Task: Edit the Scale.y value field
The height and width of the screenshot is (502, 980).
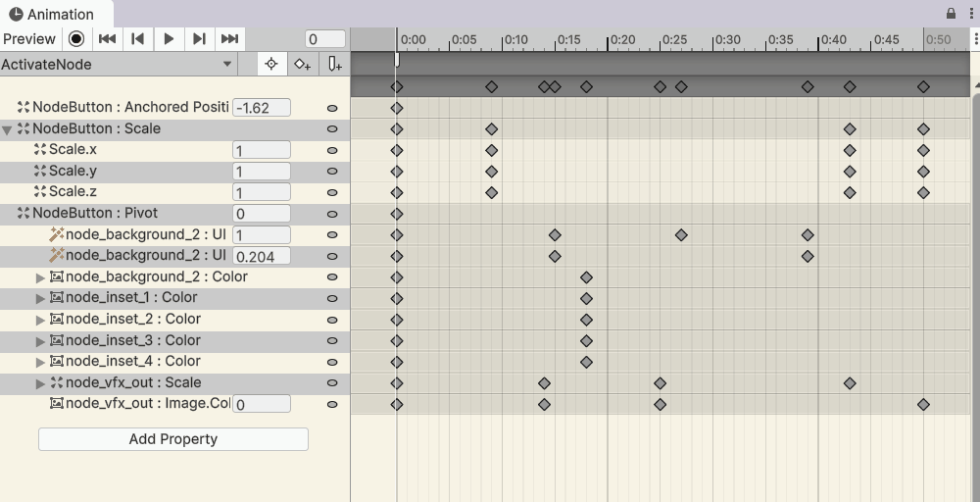Action: coord(262,172)
